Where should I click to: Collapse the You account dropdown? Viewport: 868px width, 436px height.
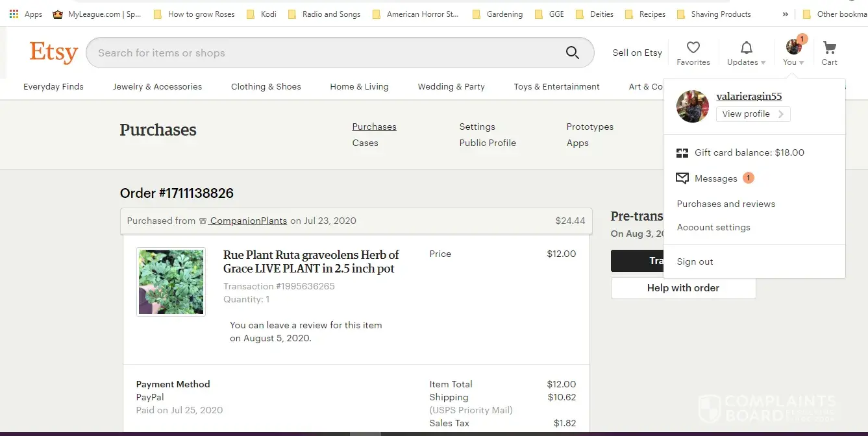(x=793, y=53)
